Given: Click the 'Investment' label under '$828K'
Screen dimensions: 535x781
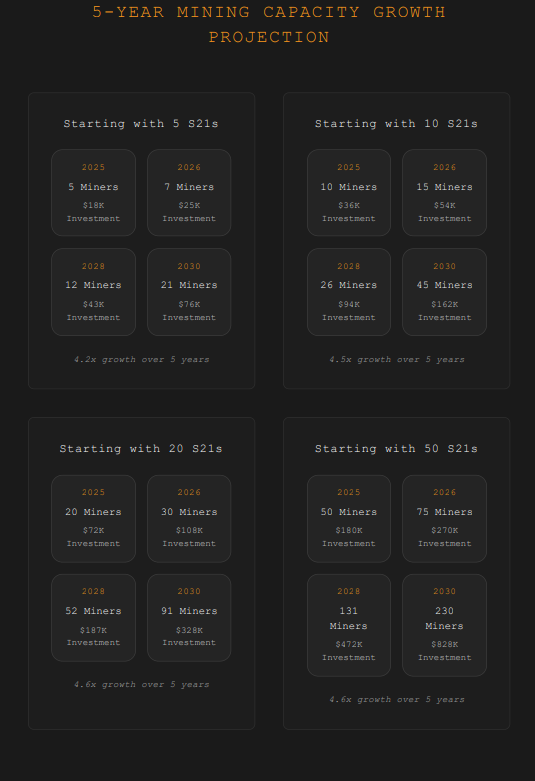Looking at the screenshot, I should [x=444, y=657].
